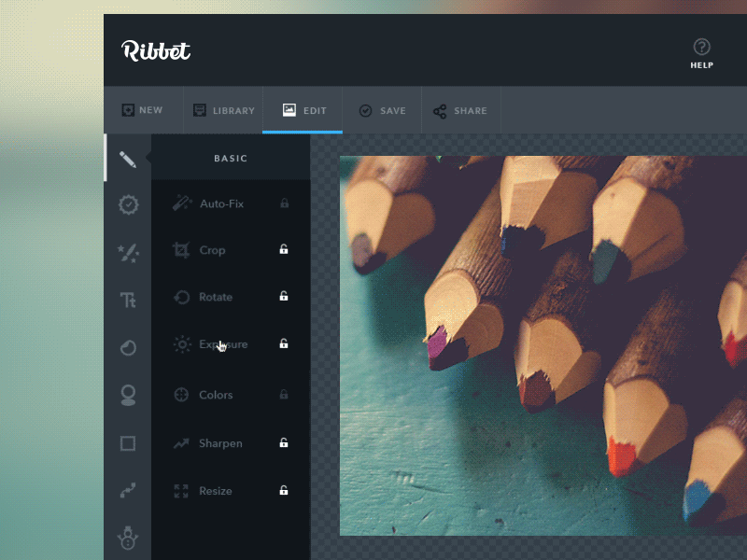Select the Basic edits pencil tool
The height and width of the screenshot is (560, 747).
[x=128, y=159]
